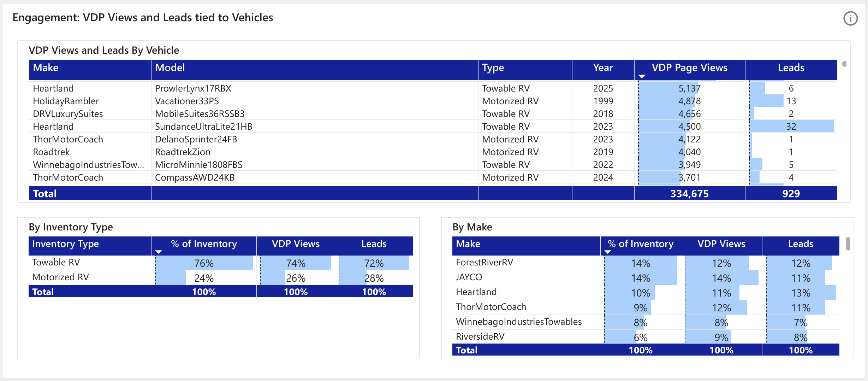The height and width of the screenshot is (381, 868).
Task: Select ForestRiverRV in By Make table
Action: (x=484, y=263)
